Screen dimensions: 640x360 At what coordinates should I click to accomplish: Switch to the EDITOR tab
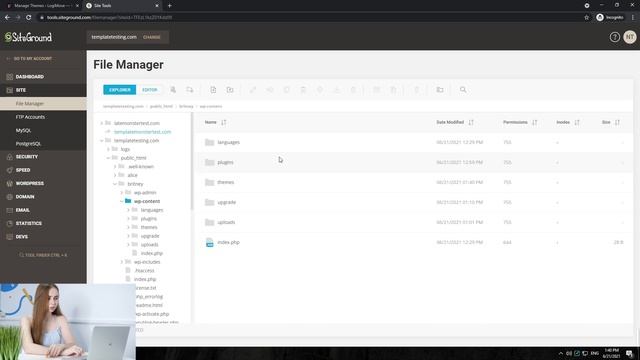(150, 90)
